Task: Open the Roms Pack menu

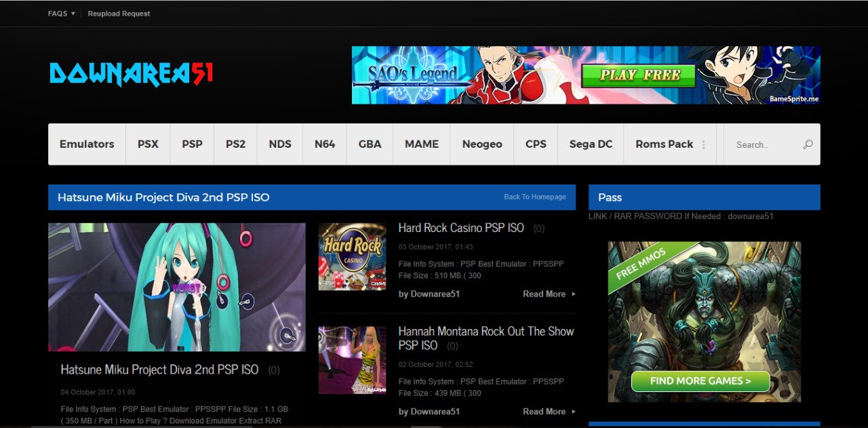Action: pyautogui.click(x=665, y=144)
